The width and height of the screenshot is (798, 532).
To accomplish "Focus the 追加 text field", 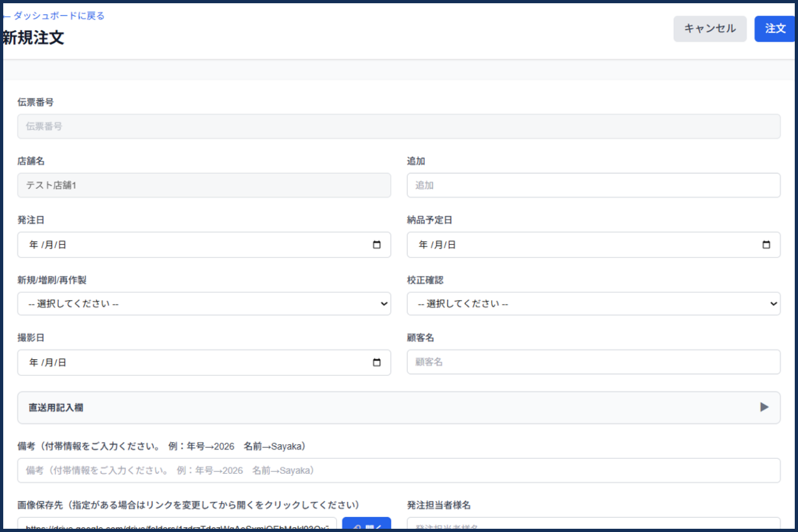I will (593, 185).
